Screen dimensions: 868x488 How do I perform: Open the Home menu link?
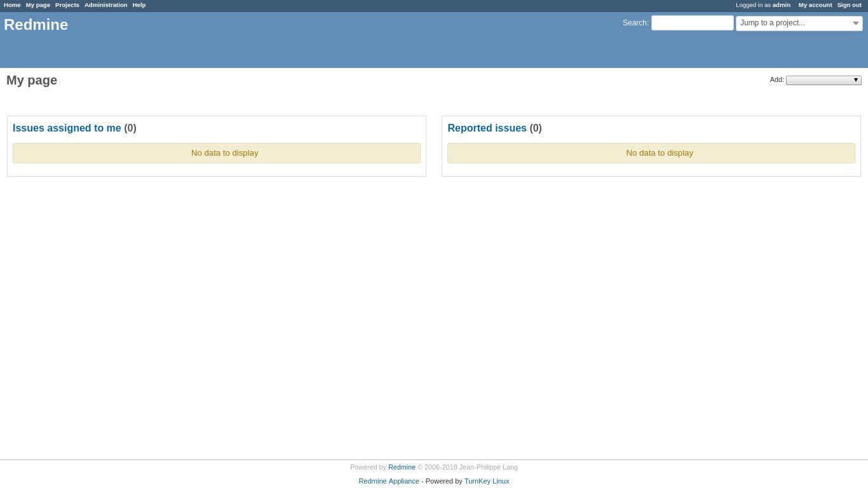pos(12,5)
